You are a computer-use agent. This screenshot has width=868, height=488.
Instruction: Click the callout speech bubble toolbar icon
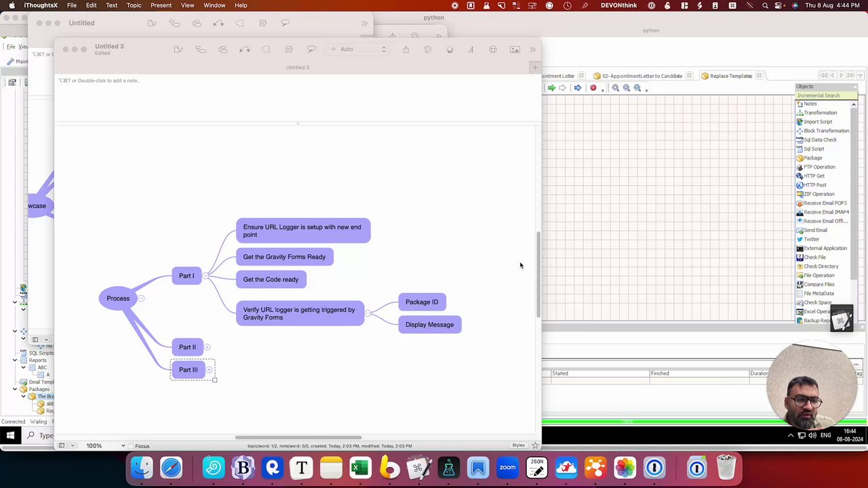[x=311, y=49]
